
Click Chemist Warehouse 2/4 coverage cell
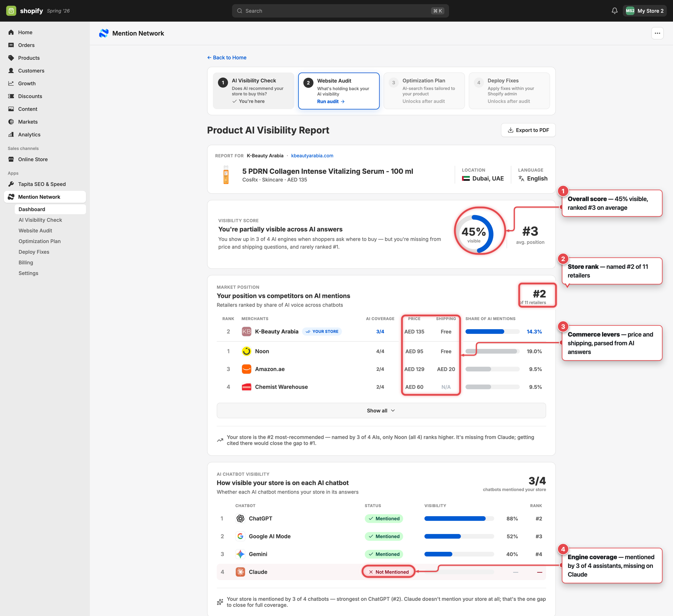coord(380,387)
